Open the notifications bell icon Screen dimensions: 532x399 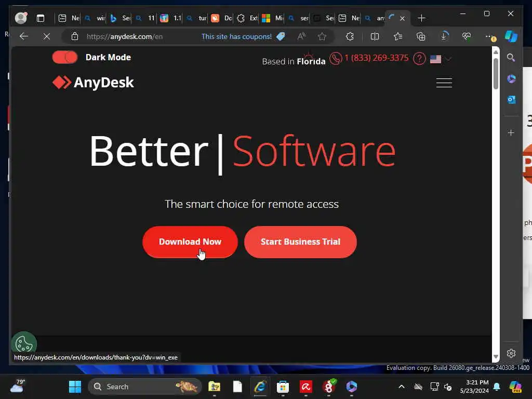coord(497,387)
